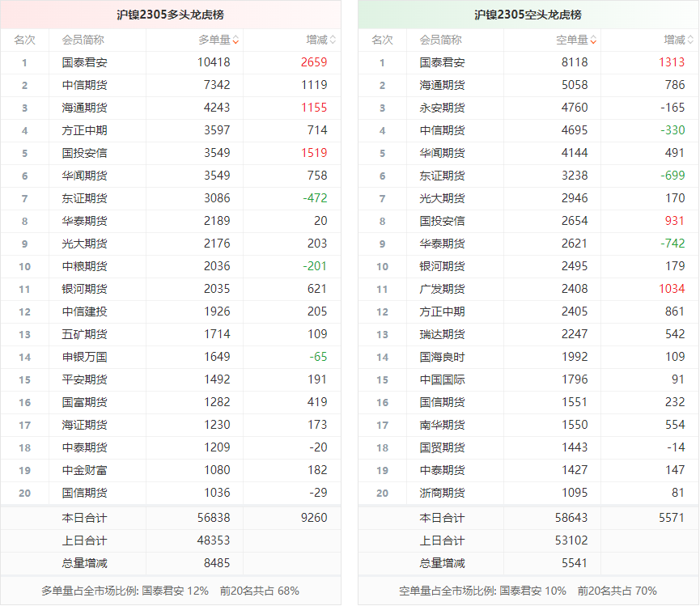This screenshot has height=606, width=700.
Task: Open 方正中期 in the 多头 ranking list
Action: pyautogui.click(x=84, y=130)
